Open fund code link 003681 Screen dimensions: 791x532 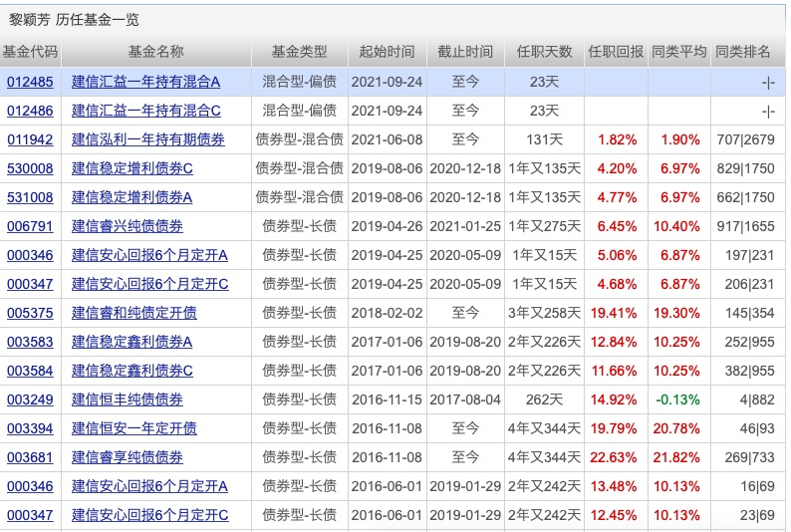point(30,457)
